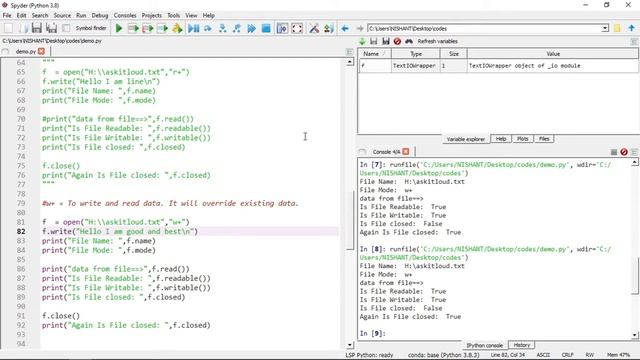Continue debug execution

[x=251, y=28]
